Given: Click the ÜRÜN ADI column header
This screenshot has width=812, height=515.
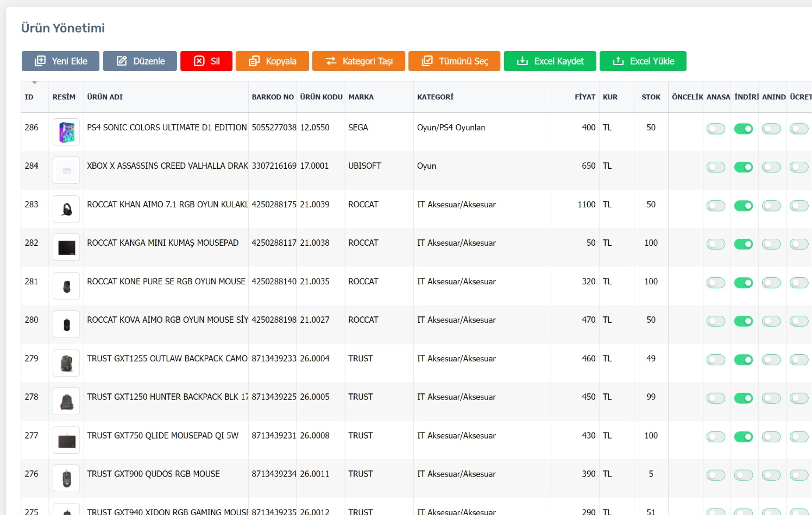Looking at the screenshot, I should point(105,97).
